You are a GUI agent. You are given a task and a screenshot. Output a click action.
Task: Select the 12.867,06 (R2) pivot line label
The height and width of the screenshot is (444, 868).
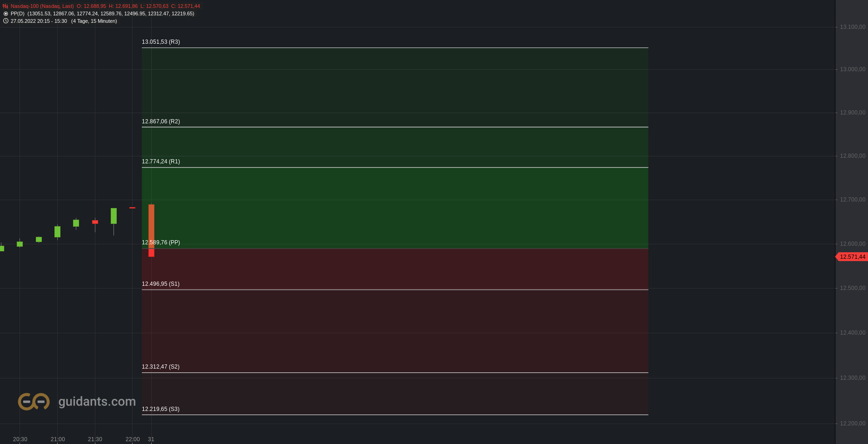tap(161, 121)
